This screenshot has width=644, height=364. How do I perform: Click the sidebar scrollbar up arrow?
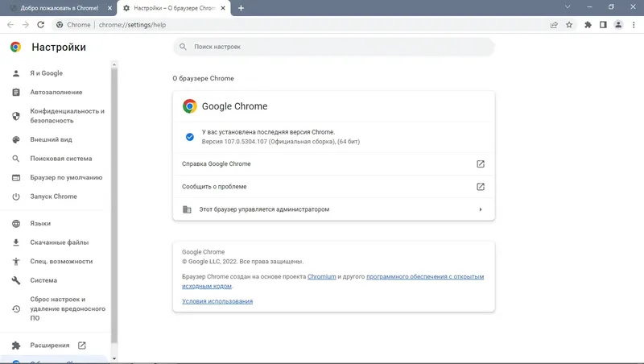114,64
